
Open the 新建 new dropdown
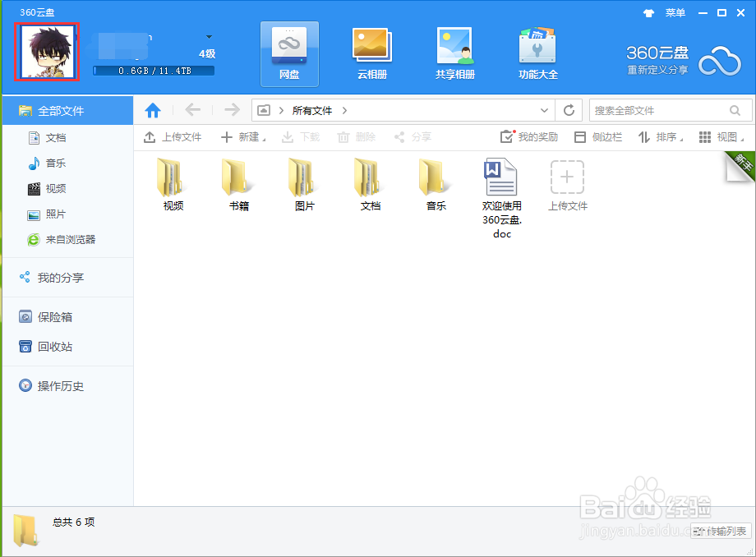243,137
